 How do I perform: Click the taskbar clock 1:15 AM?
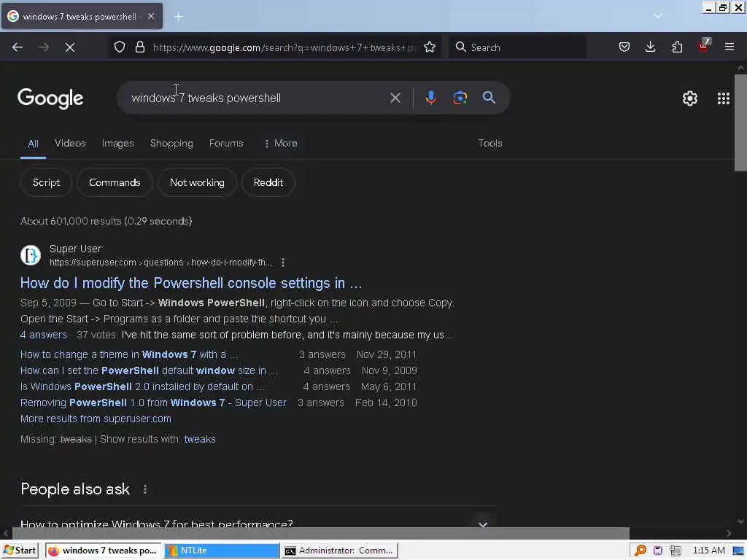(x=708, y=551)
